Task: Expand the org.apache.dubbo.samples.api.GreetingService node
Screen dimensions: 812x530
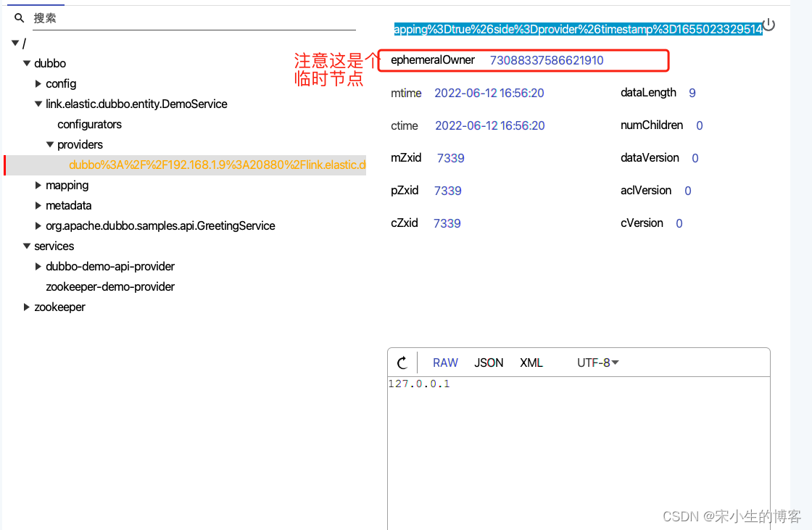Action: [x=38, y=226]
